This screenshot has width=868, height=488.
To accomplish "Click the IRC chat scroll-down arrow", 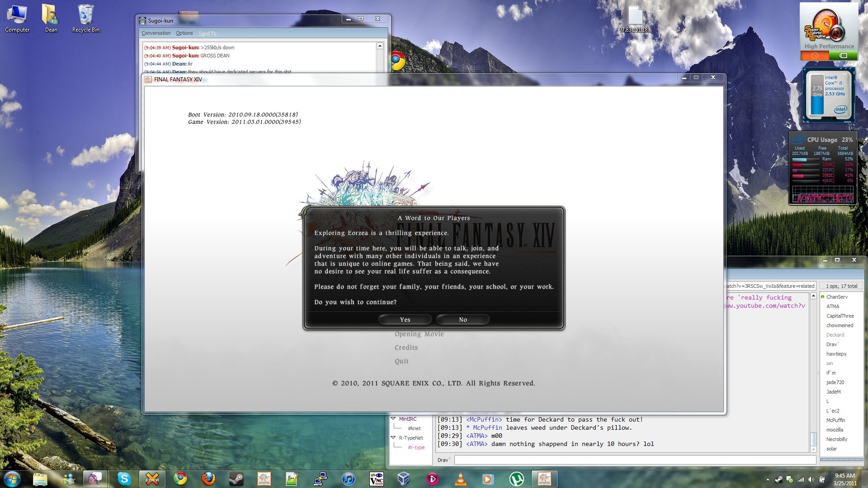I will (x=813, y=449).
